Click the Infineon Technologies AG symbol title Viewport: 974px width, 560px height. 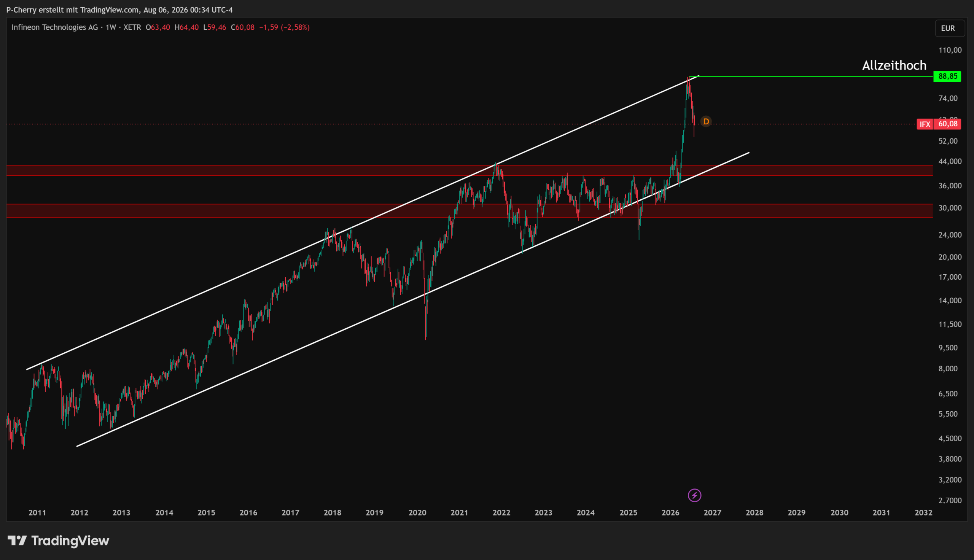[55, 27]
